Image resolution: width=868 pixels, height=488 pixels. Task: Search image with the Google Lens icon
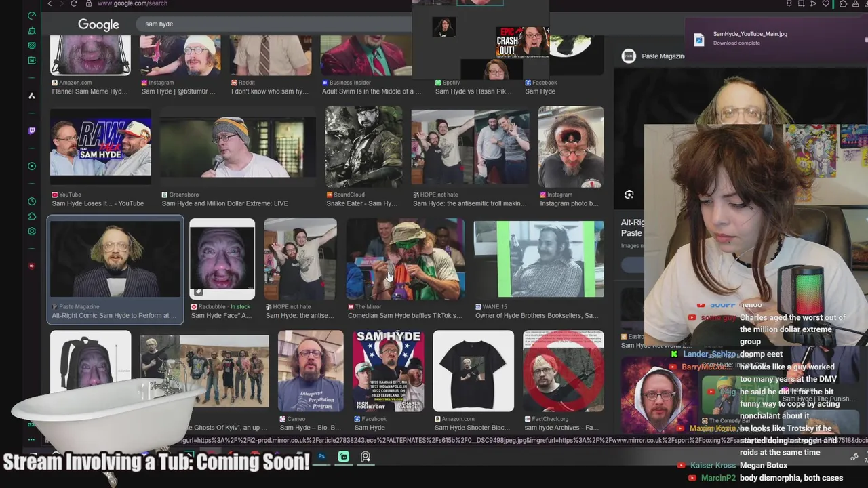629,195
